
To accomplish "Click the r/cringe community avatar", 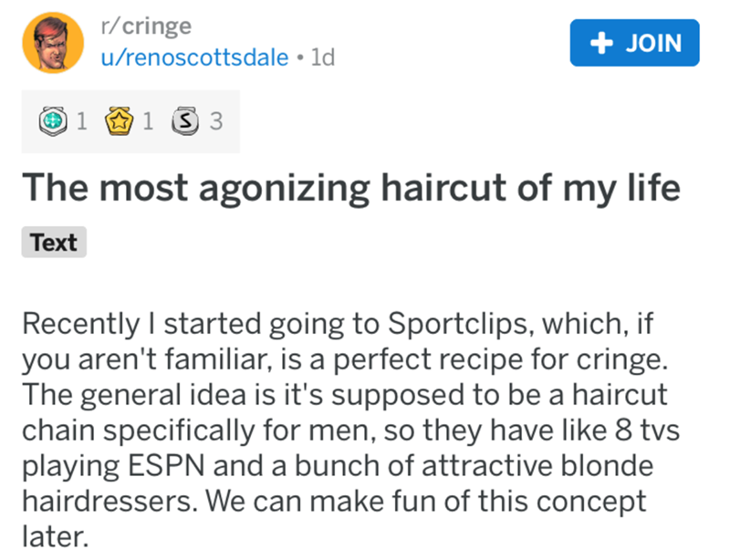I will (x=57, y=43).
